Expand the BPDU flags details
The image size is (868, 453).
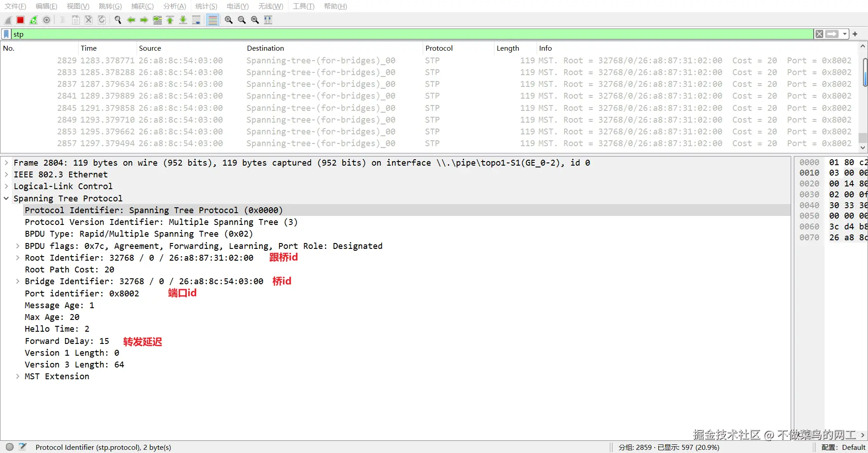[18, 246]
